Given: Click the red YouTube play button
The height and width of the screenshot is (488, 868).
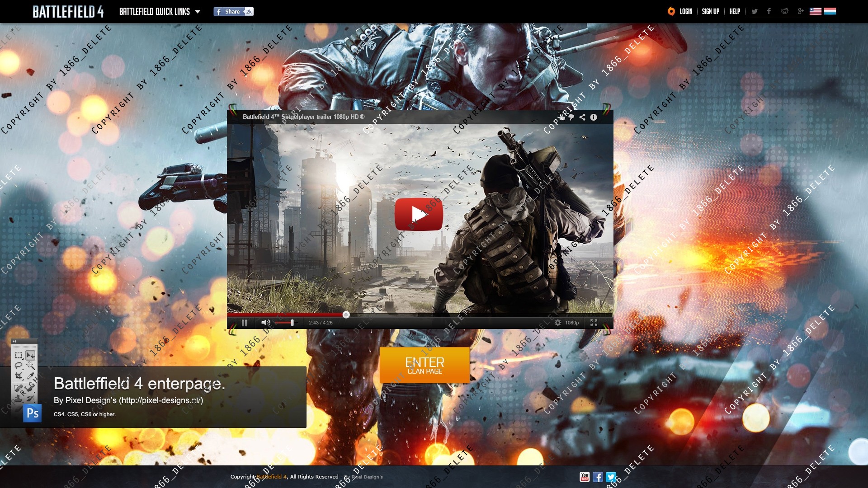Looking at the screenshot, I should [x=419, y=214].
